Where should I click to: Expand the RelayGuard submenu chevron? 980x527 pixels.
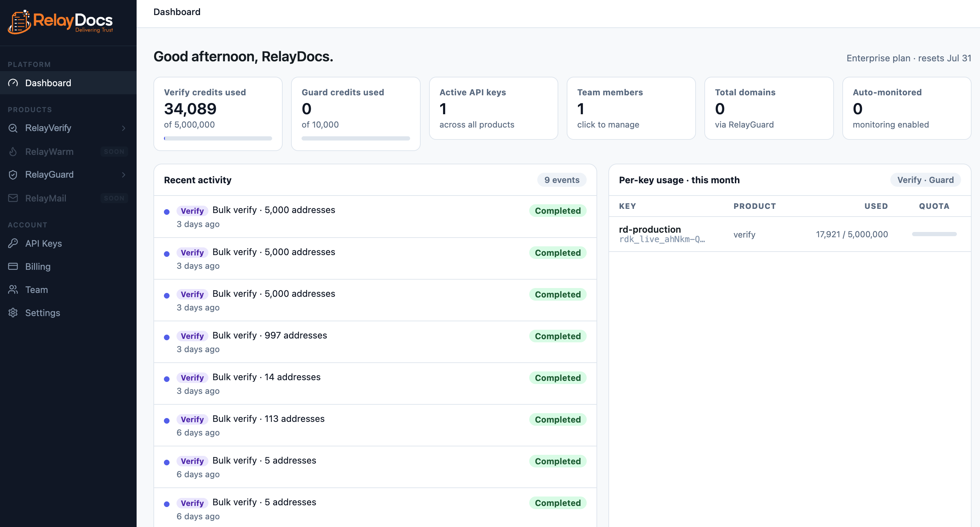[x=124, y=174]
